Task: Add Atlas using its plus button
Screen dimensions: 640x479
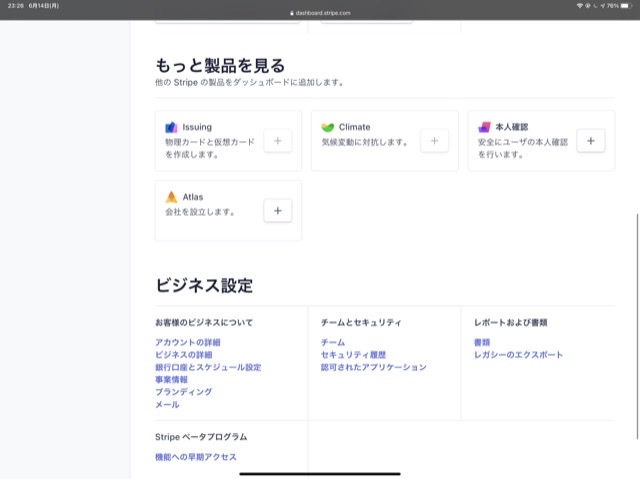Action: [277, 210]
